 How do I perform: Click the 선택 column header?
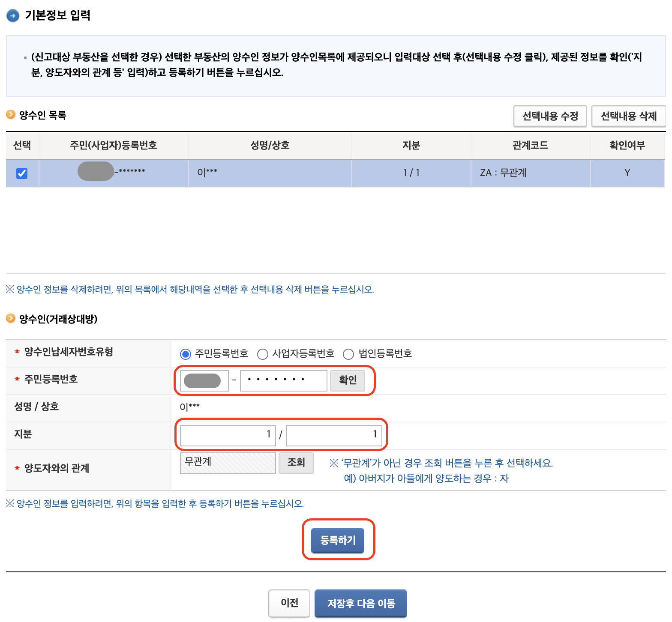22,146
